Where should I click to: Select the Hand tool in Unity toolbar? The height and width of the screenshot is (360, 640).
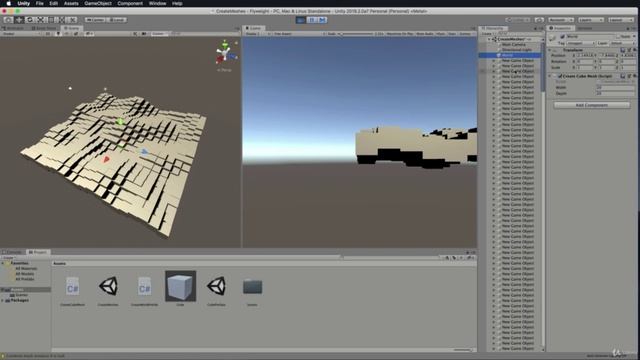pyautogui.click(x=8, y=20)
